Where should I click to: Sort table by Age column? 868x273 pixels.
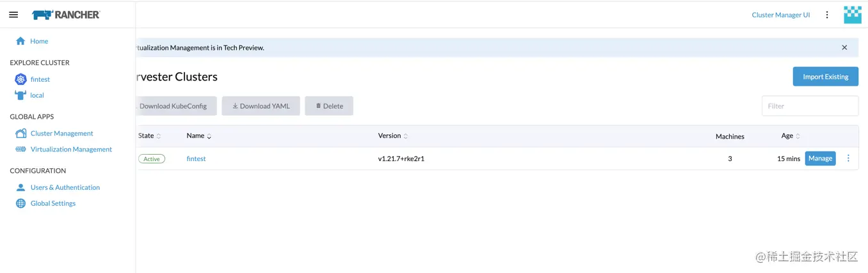click(x=791, y=136)
